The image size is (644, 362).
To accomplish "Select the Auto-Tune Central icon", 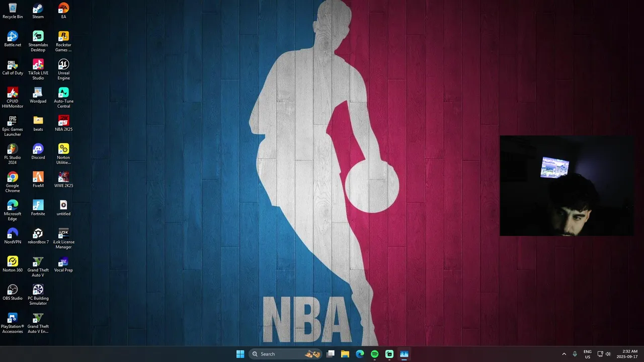I will 63,98.
